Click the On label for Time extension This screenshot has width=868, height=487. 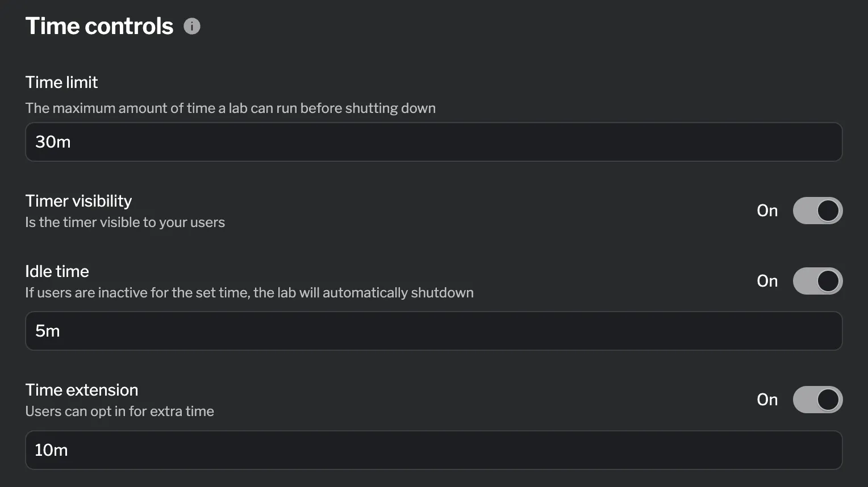point(767,400)
